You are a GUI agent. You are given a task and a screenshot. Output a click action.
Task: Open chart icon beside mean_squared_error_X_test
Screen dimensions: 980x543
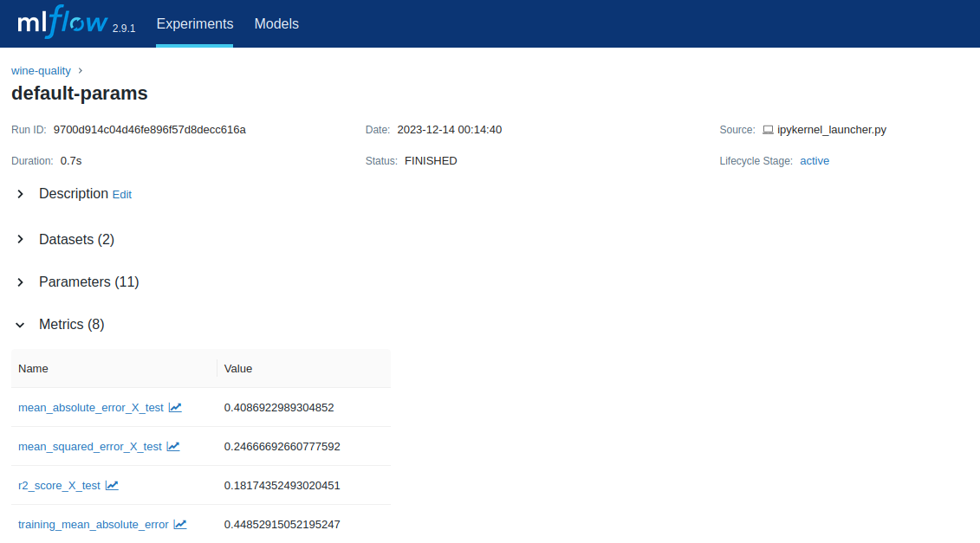click(x=173, y=446)
